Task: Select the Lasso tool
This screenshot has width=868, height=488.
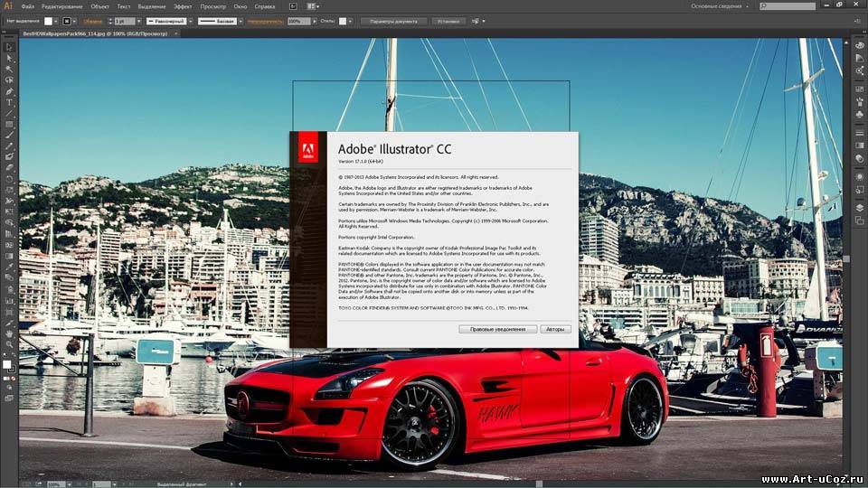Action: (x=9, y=80)
